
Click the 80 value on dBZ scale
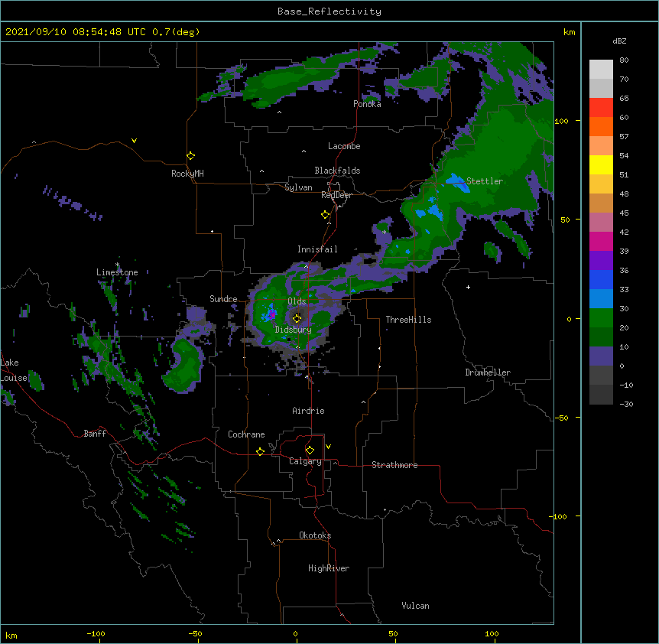[624, 60]
